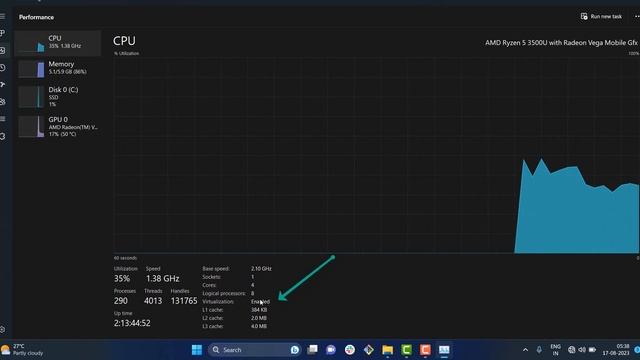
Task: Click the Virtualization Enabled value
Action: (260, 302)
